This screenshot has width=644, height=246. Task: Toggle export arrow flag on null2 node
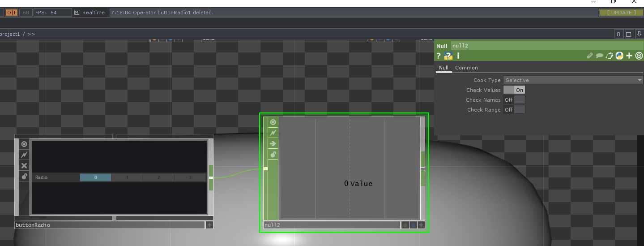click(273, 144)
